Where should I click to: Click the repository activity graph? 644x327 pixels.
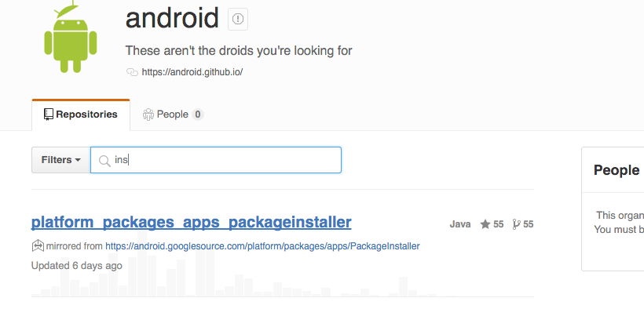[283, 284]
